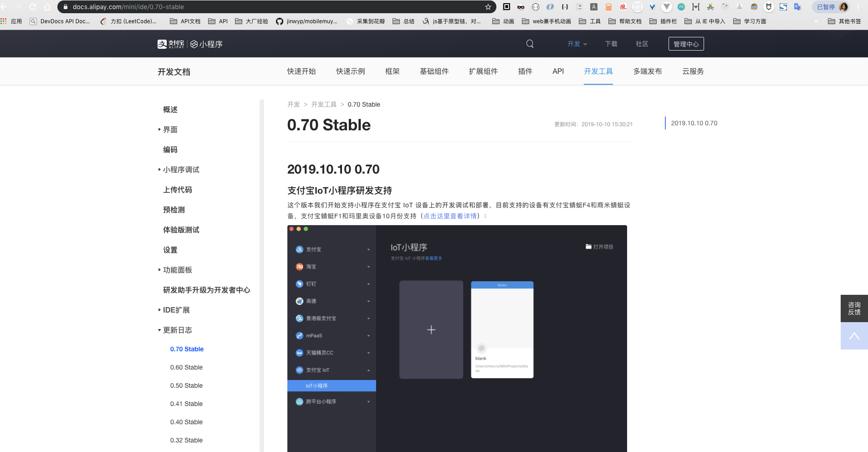Click the sunglasses mask extension icon
Screen dimensions: 868x452
521,7
